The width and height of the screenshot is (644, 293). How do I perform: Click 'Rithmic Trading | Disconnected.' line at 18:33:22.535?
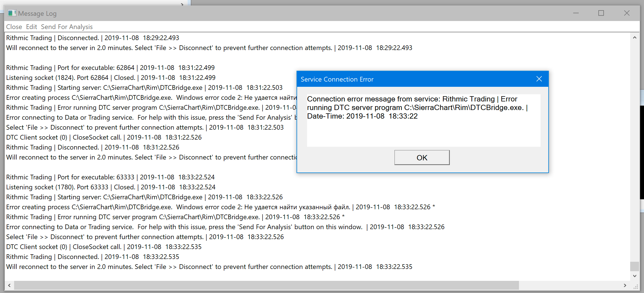[x=93, y=257]
